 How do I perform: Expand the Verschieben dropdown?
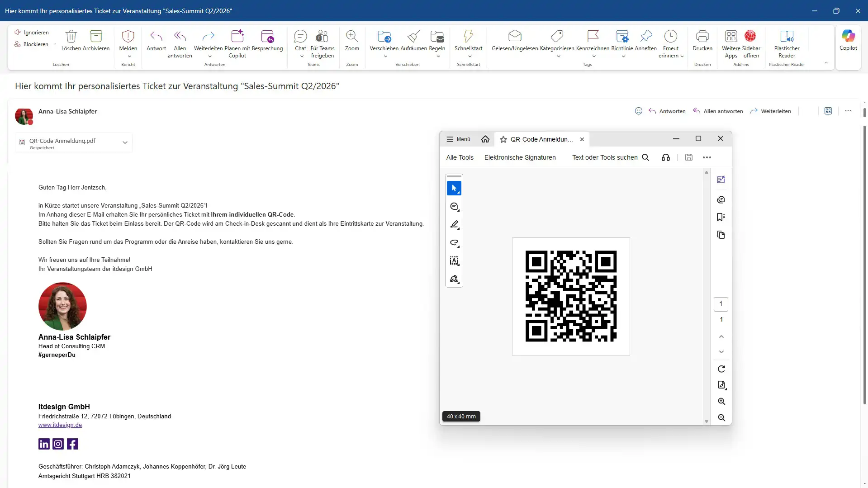pyautogui.click(x=385, y=57)
